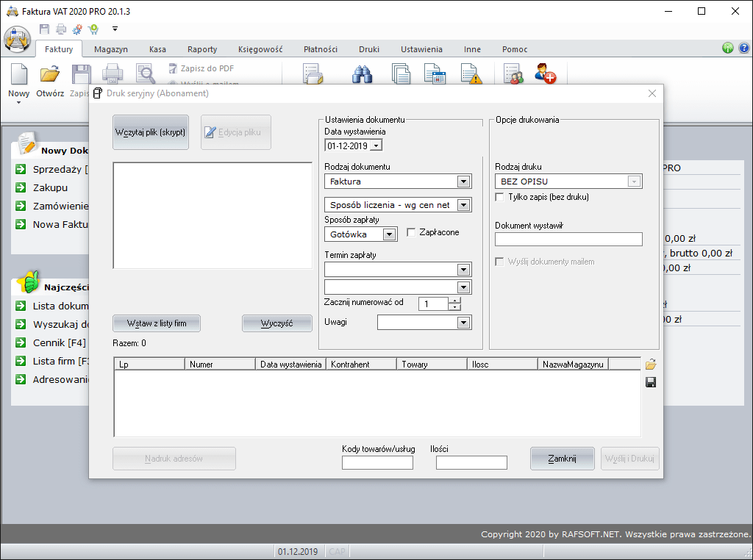The image size is (753, 560).
Task: Click the Wyczyść button
Action: coord(277,323)
